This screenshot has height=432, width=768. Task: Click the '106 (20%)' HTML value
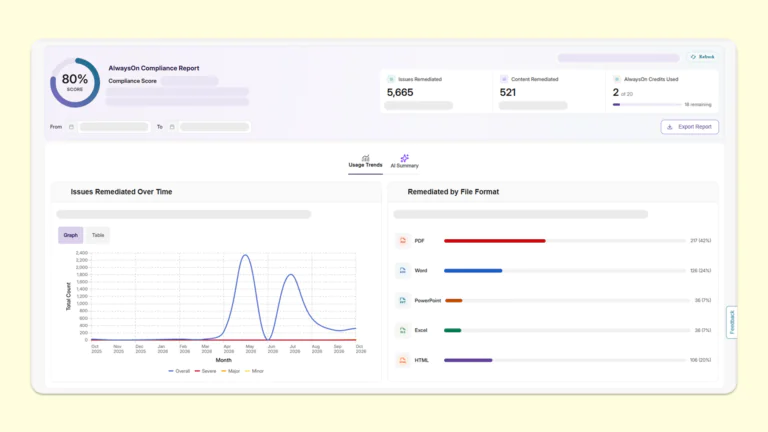(700, 360)
